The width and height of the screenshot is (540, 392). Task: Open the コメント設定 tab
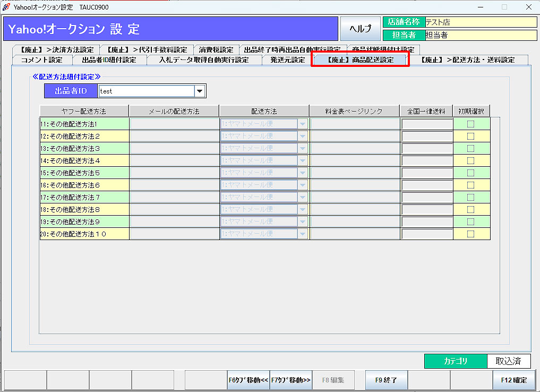click(41, 59)
